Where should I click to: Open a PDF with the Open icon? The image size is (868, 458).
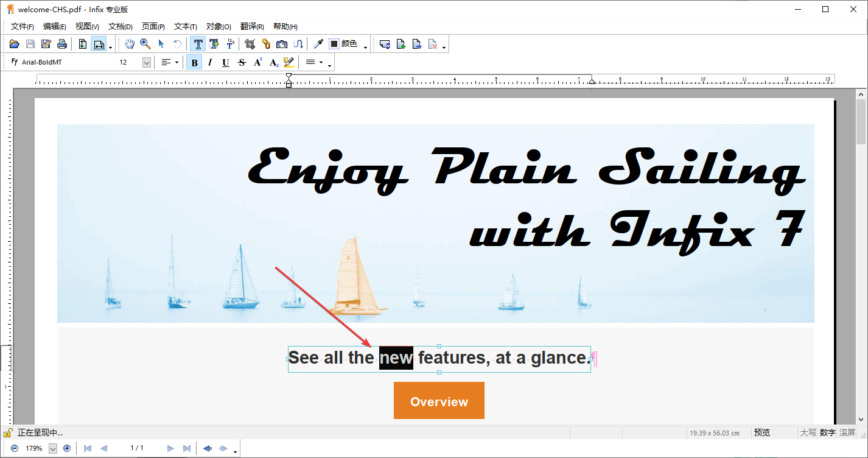click(14, 43)
